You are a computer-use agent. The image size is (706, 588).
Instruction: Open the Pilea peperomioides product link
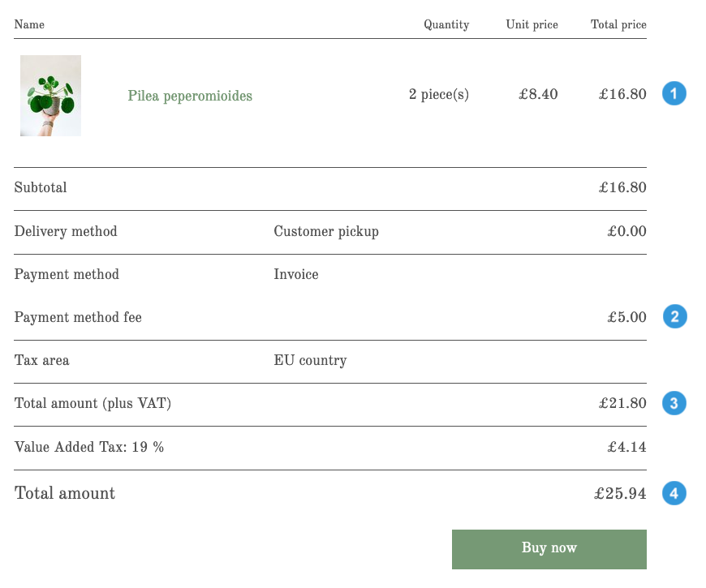pos(190,96)
